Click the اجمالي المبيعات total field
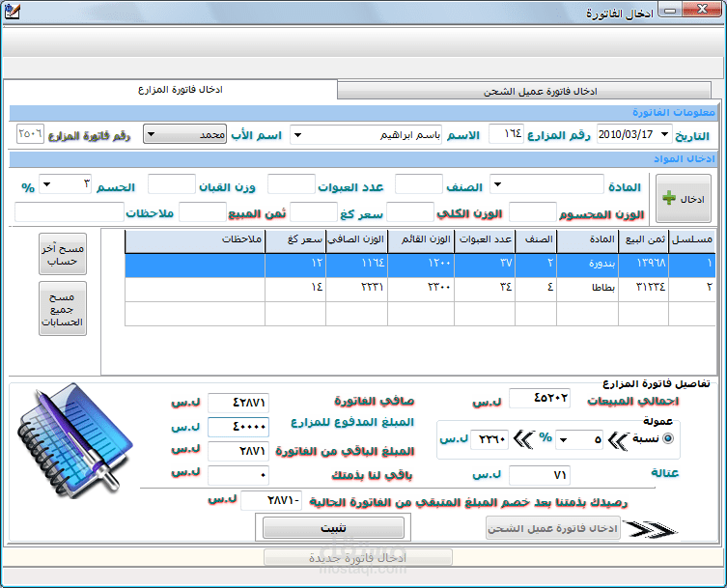 pyautogui.click(x=540, y=399)
